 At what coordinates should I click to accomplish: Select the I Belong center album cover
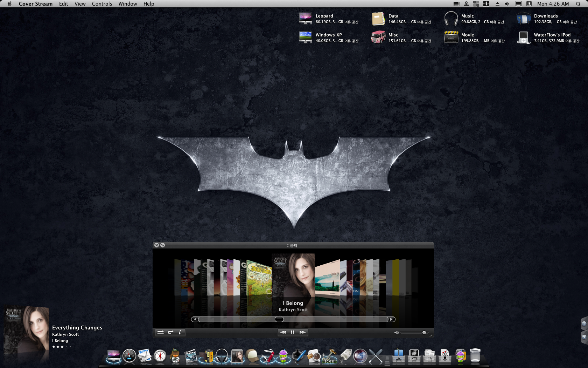[294, 275]
